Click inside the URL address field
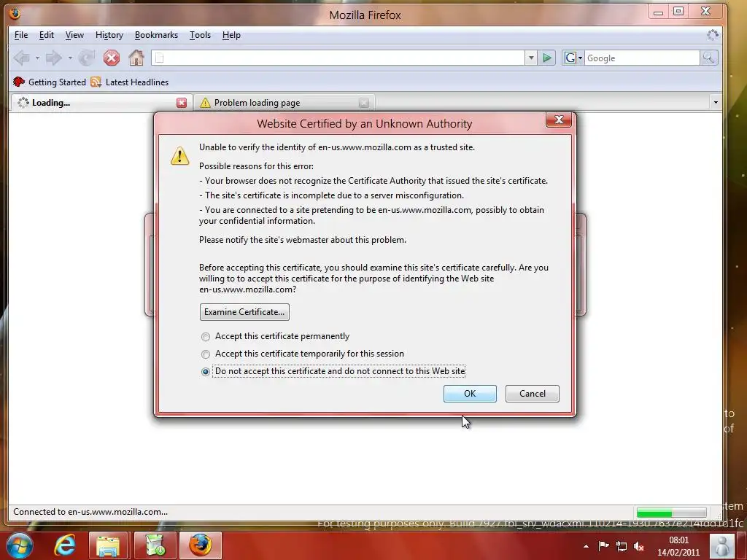Viewport: 747px width, 560px height. 338,58
